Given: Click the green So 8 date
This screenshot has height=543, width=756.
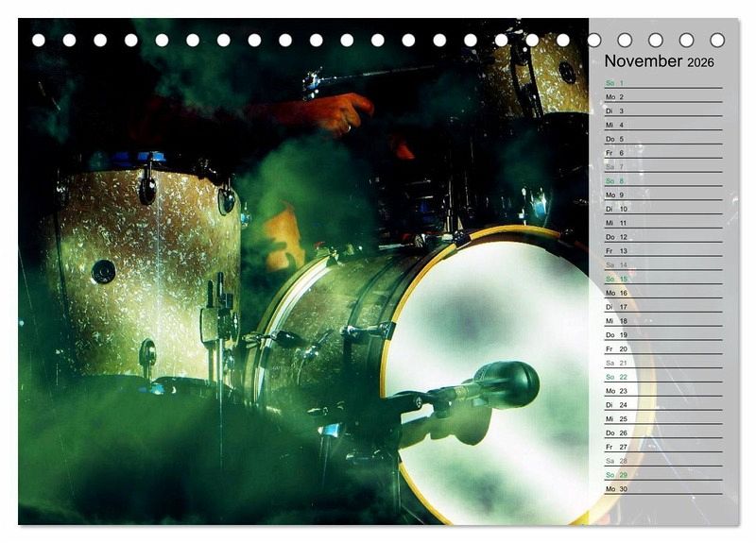Looking at the screenshot, I should [x=615, y=180].
